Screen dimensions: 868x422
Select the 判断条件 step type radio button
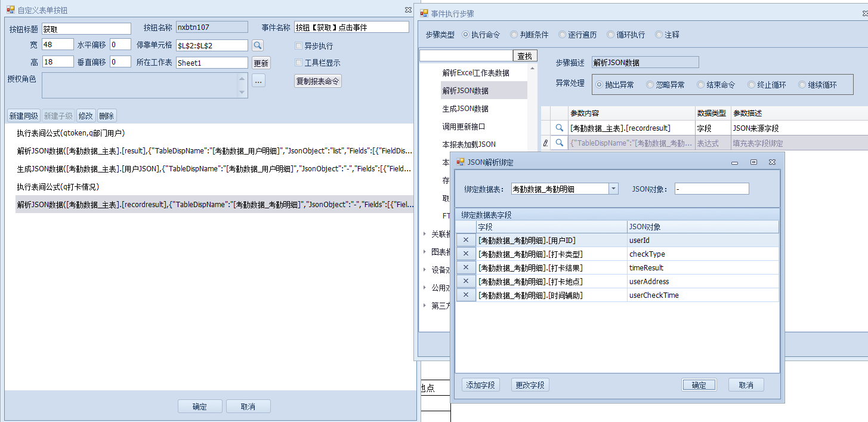[x=514, y=35]
